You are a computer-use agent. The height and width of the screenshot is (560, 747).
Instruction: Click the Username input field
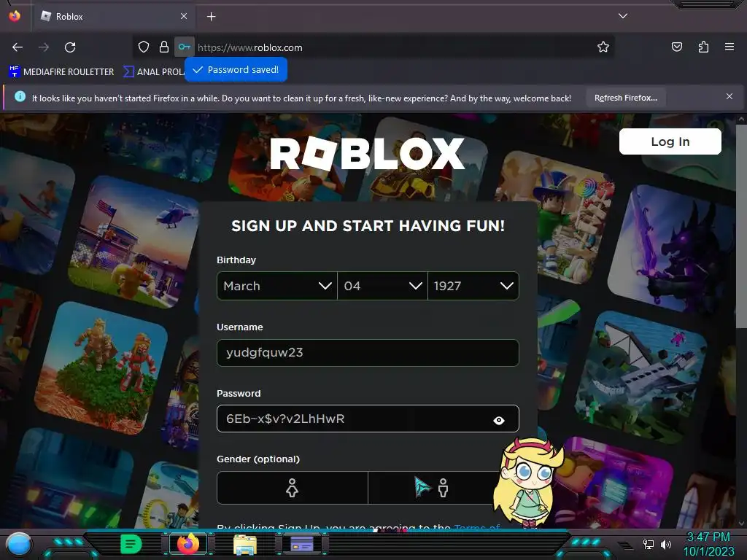pyautogui.click(x=368, y=353)
